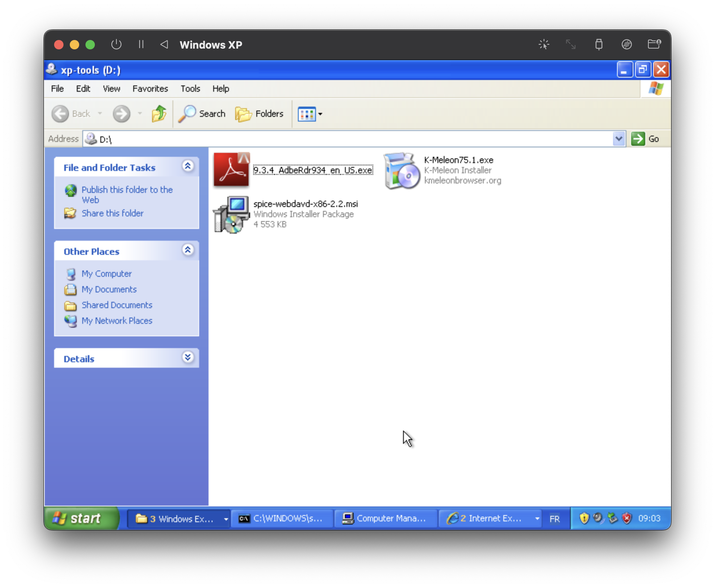This screenshot has width=715, height=588.
Task: Expand the Details panel
Action: [188, 358]
